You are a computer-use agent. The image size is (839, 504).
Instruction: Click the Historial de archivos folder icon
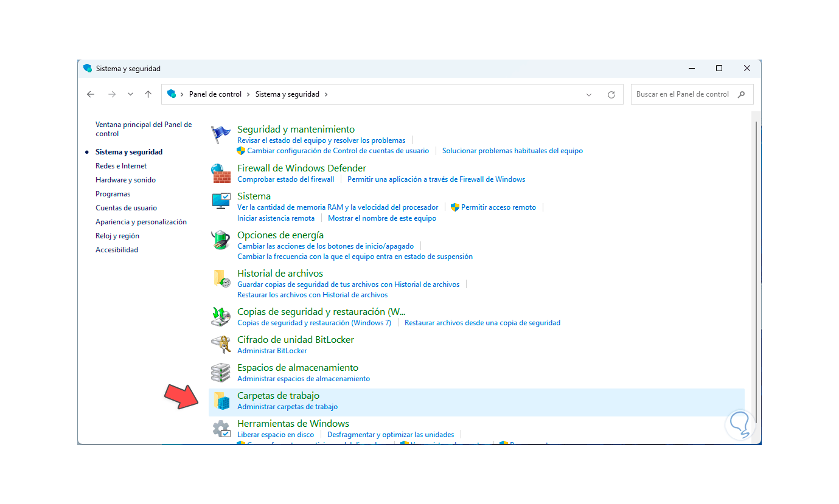point(221,278)
